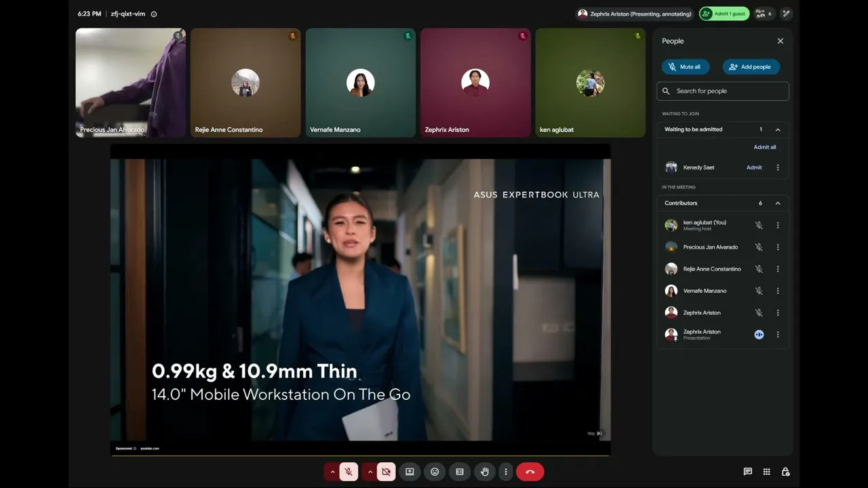Click the Admit 1 guest button
This screenshot has width=868, height=488.
(724, 14)
